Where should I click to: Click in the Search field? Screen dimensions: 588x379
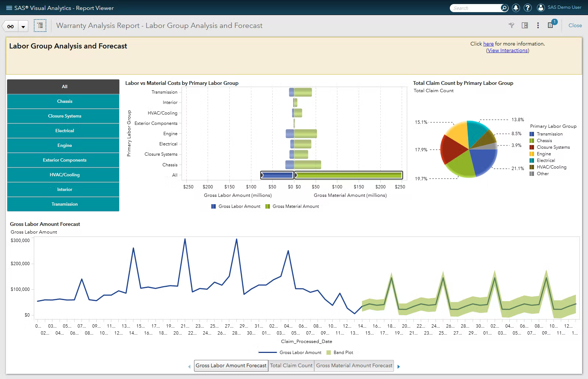tap(476, 8)
